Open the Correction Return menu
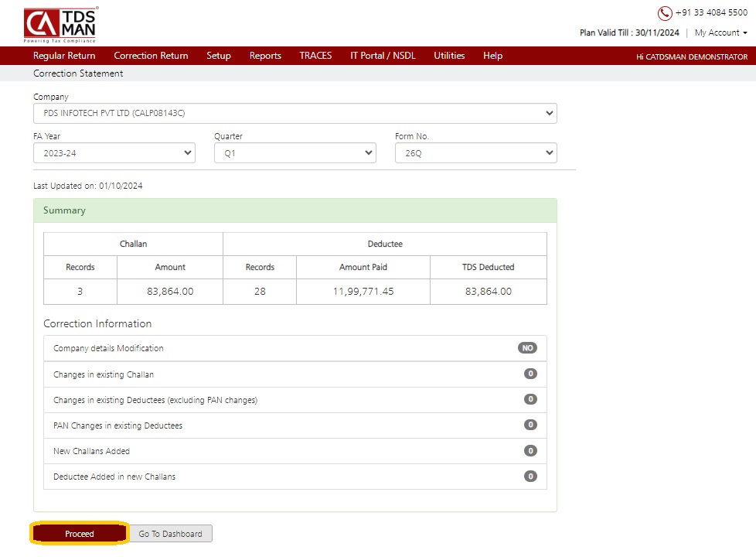Viewport: 756px width, 557px height. click(151, 56)
